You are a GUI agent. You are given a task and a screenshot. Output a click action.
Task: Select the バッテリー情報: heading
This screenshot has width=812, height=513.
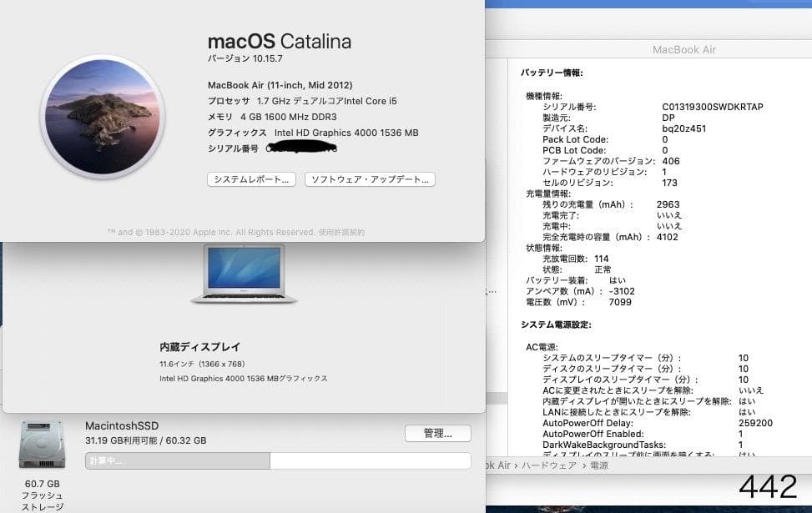coord(552,73)
